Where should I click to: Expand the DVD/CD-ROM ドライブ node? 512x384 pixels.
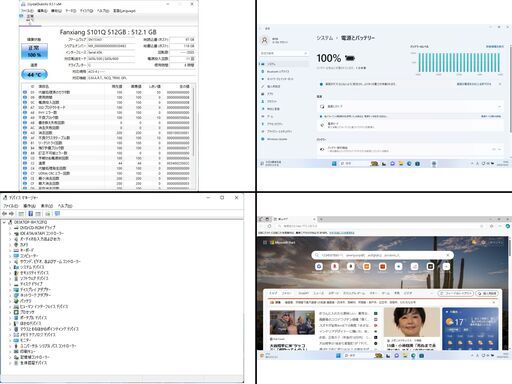click(x=10, y=228)
